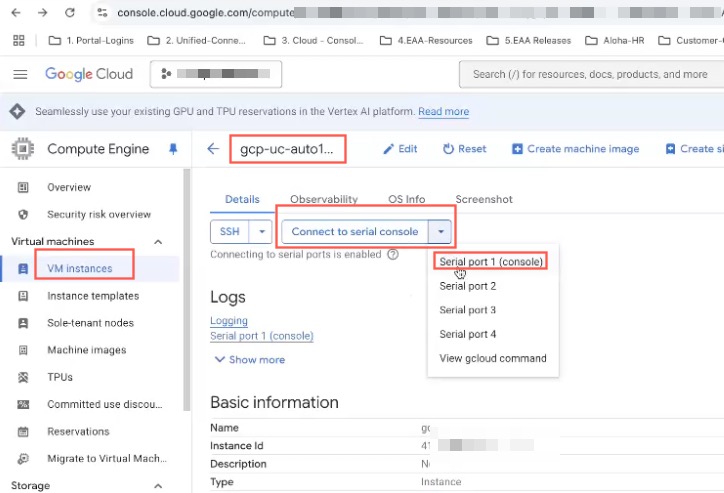The height and width of the screenshot is (493, 724).
Task: Collapse the Virtual machines section
Action: coord(158,241)
